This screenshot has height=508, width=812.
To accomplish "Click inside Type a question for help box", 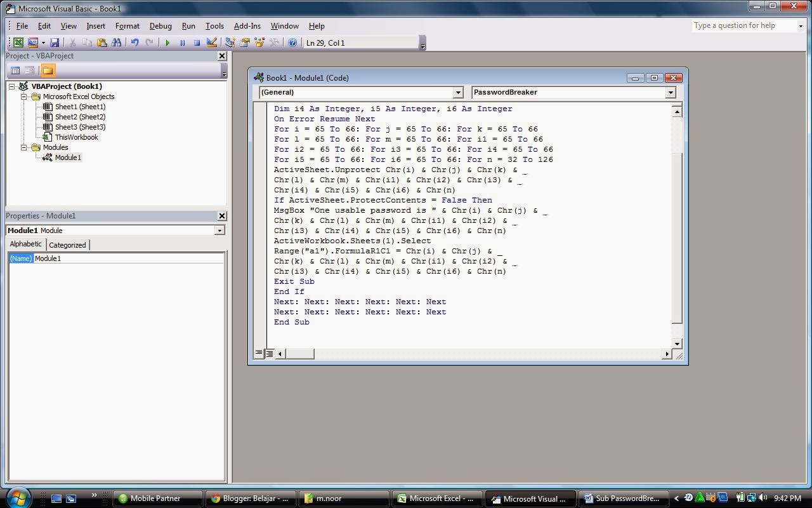I will (743, 26).
